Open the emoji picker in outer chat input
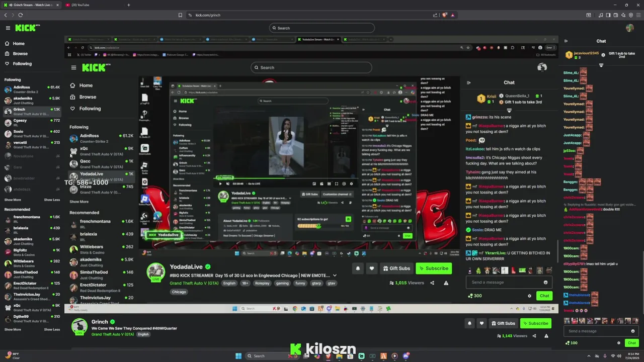The image size is (644, 362). coord(633,331)
